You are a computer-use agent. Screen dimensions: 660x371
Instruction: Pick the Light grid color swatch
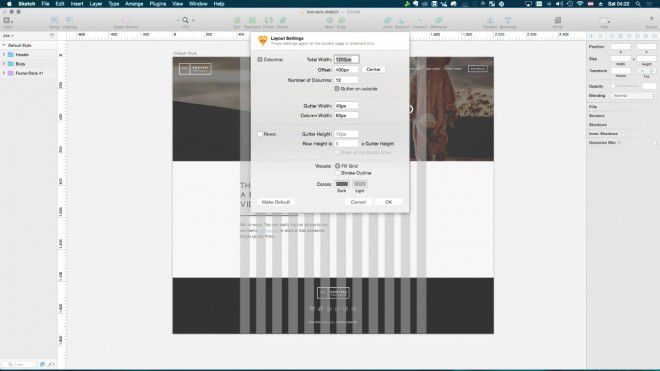tap(360, 184)
